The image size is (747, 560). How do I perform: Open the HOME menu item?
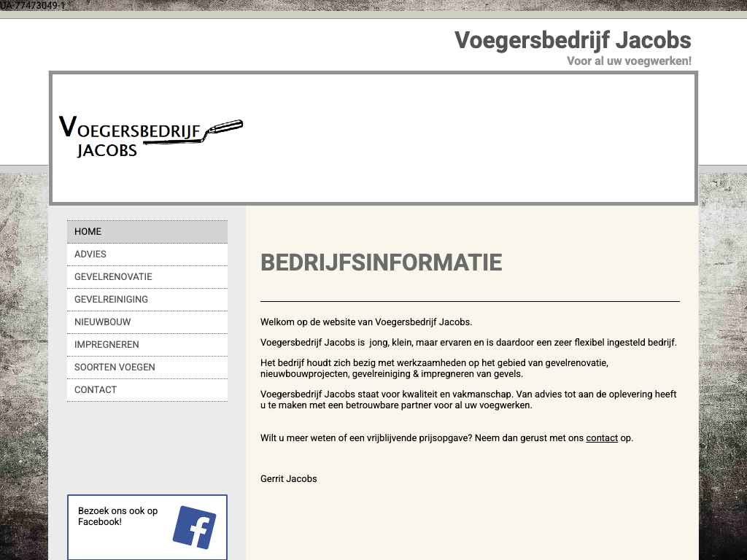(x=147, y=232)
